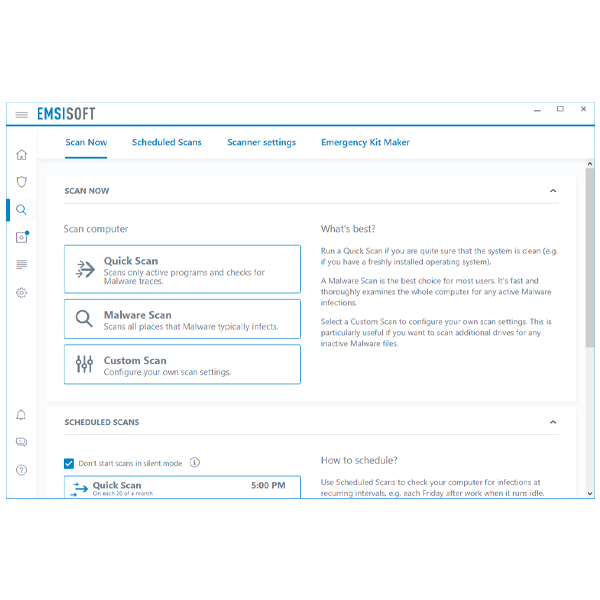Open the hamburger menu next to Emsisoft logo

point(21,114)
